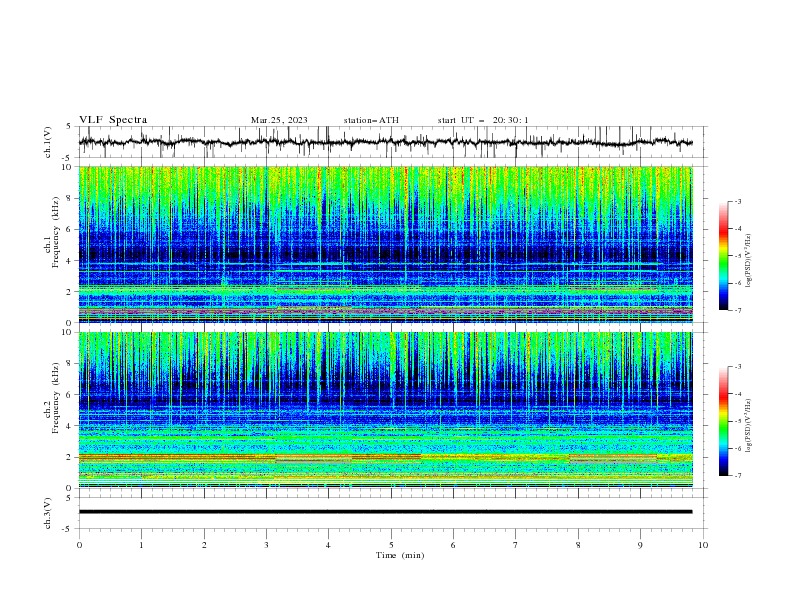Image resolution: width=792 pixels, height=612 pixels.
Task: Click the ch.1 voltage waveform trace
Action: 385,142
